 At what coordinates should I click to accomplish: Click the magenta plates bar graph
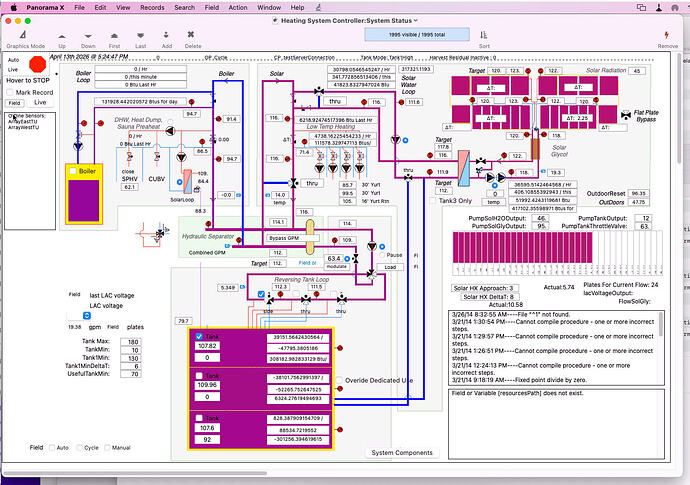(522, 248)
